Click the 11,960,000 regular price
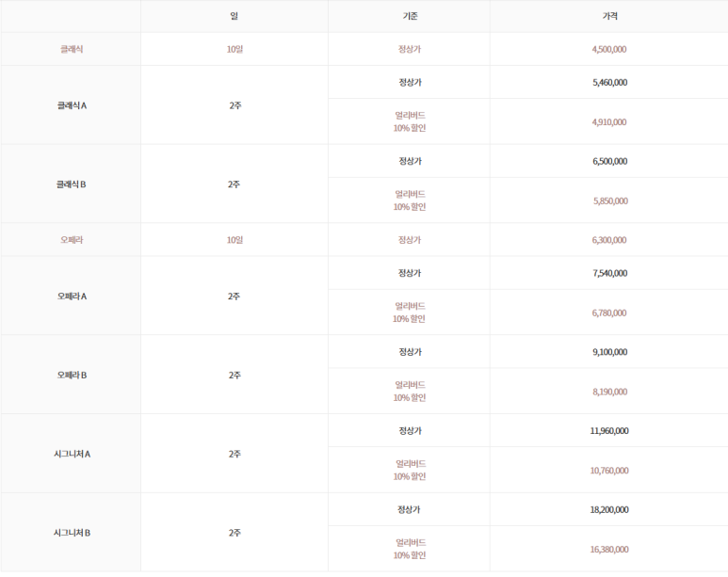The image size is (728, 577). point(609,431)
